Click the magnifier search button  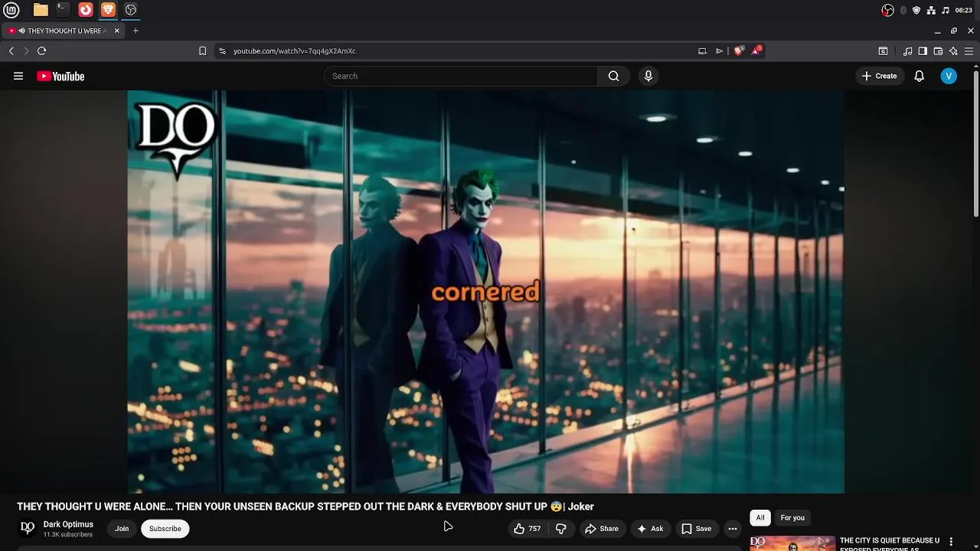(x=613, y=76)
